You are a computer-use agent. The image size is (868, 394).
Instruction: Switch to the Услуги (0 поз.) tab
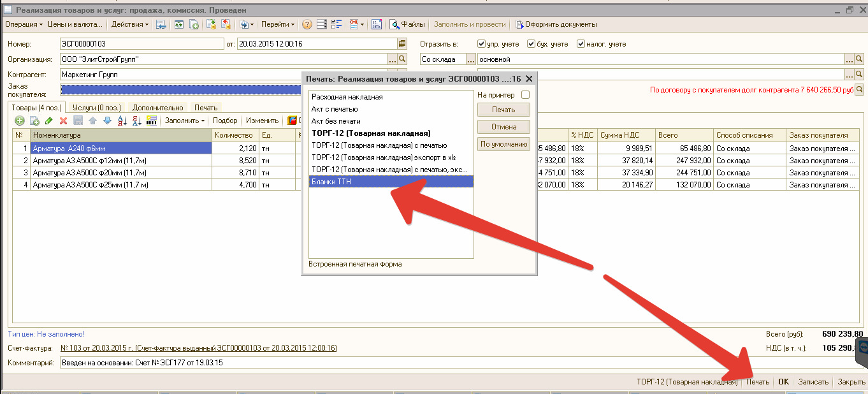[96, 108]
